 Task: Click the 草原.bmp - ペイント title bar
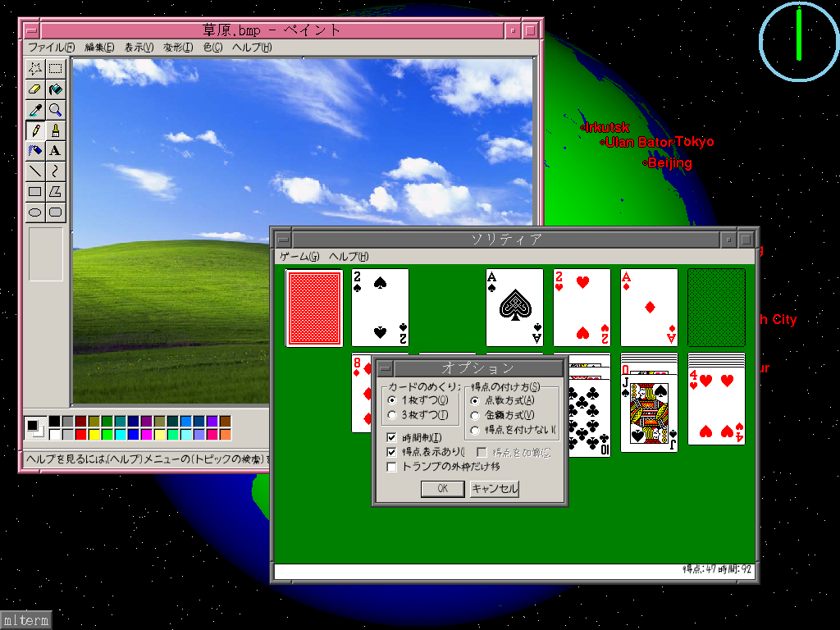272,30
